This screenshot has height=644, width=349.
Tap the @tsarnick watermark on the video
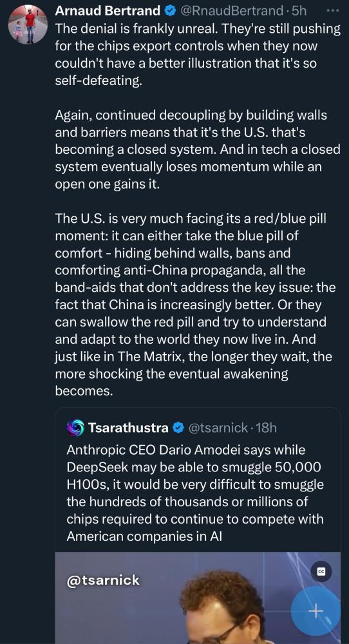(103, 580)
